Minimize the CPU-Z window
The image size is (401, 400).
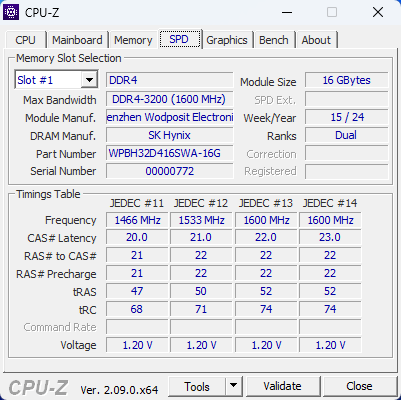(287, 13)
